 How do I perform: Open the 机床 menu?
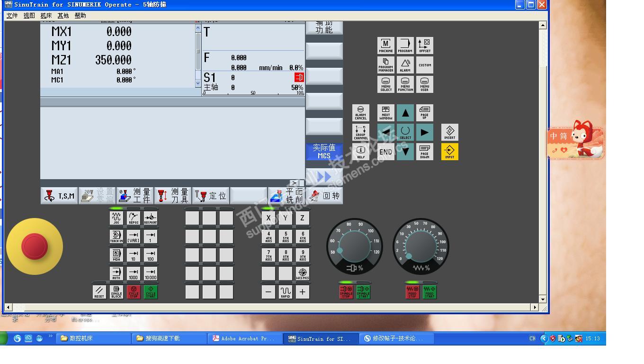point(46,16)
